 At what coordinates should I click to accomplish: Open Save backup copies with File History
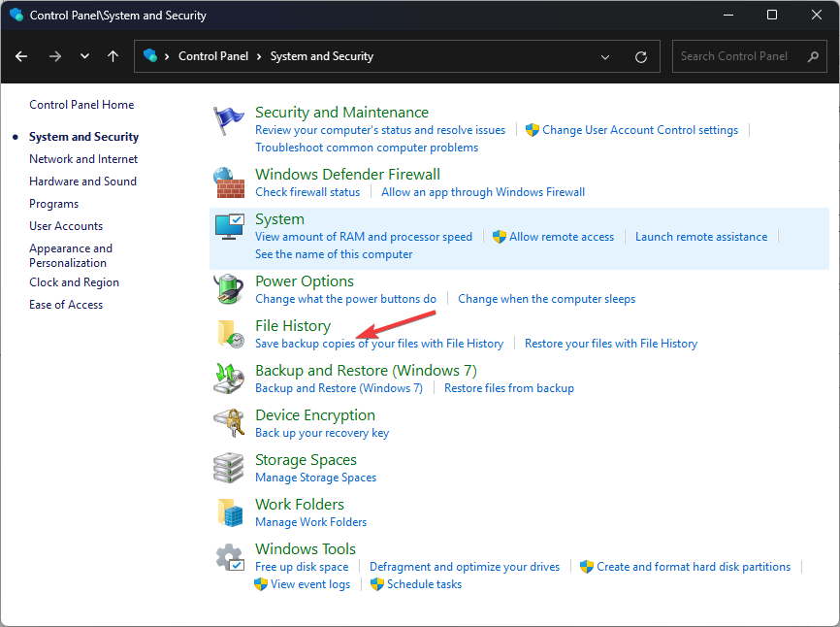378,344
